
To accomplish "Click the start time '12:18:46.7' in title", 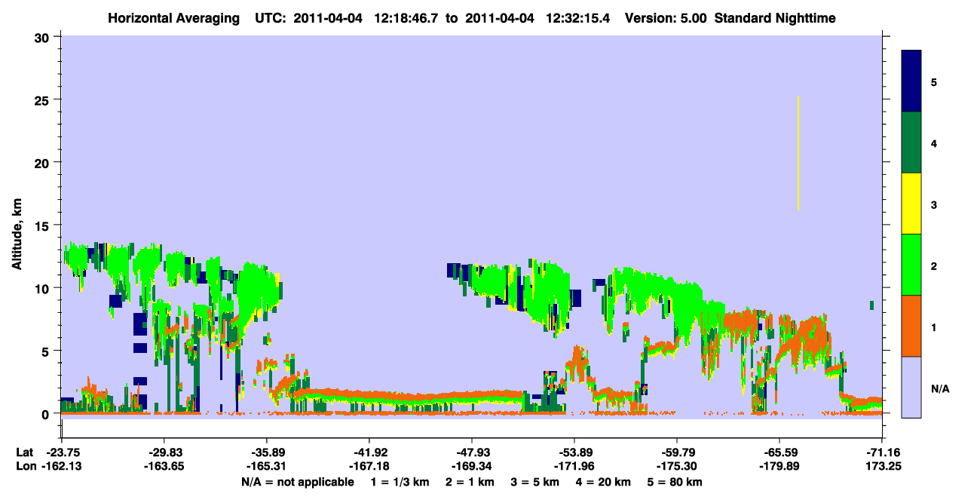I will (406, 18).
